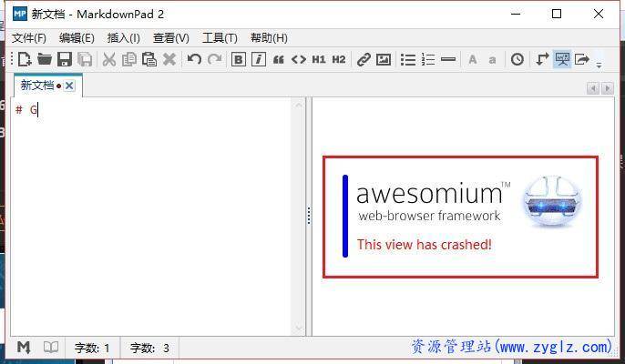The height and width of the screenshot is (364, 625).
Task: Expand the toolbar overflow options arrow
Action: coord(599,65)
